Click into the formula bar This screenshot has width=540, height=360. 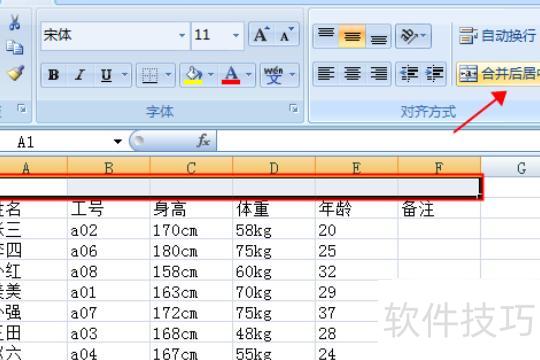click(378, 141)
